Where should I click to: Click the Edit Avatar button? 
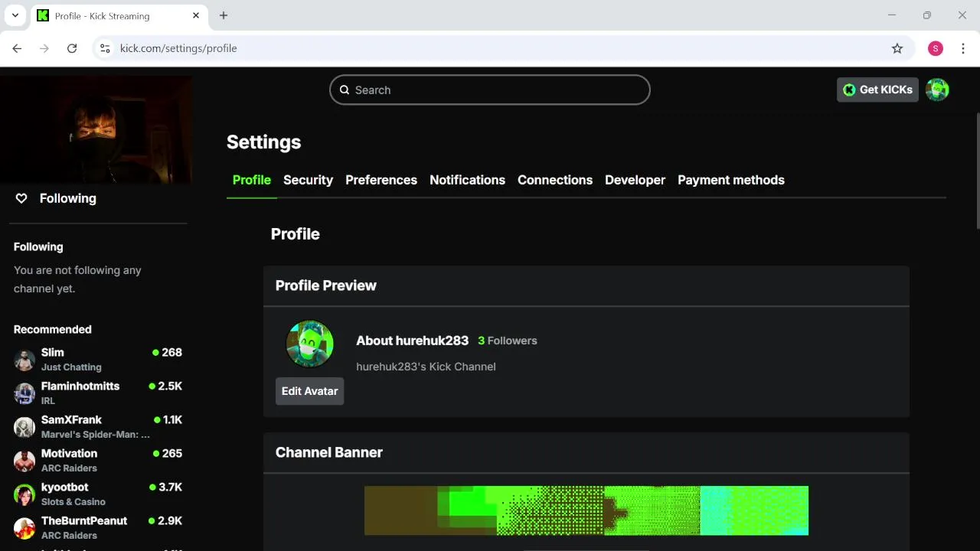309,391
